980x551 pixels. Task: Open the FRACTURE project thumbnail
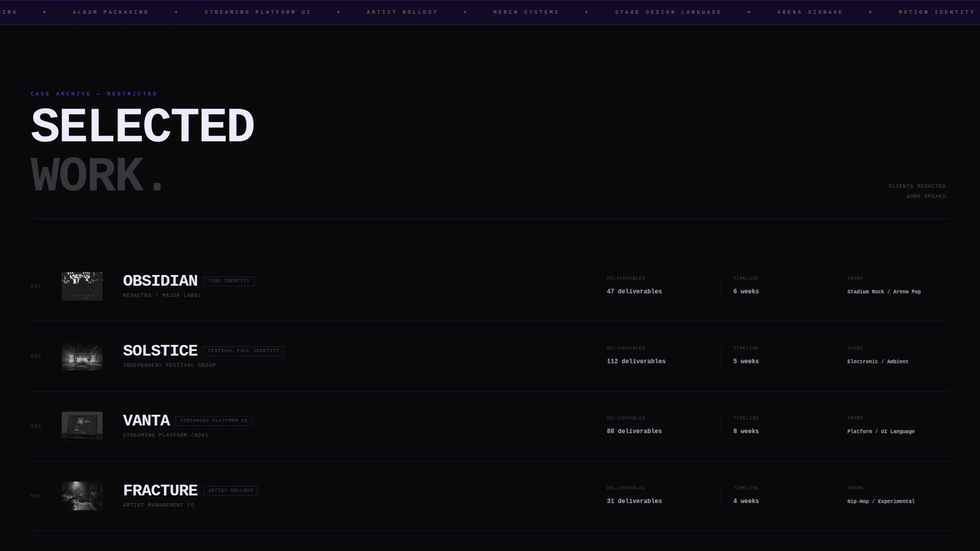[82, 496]
